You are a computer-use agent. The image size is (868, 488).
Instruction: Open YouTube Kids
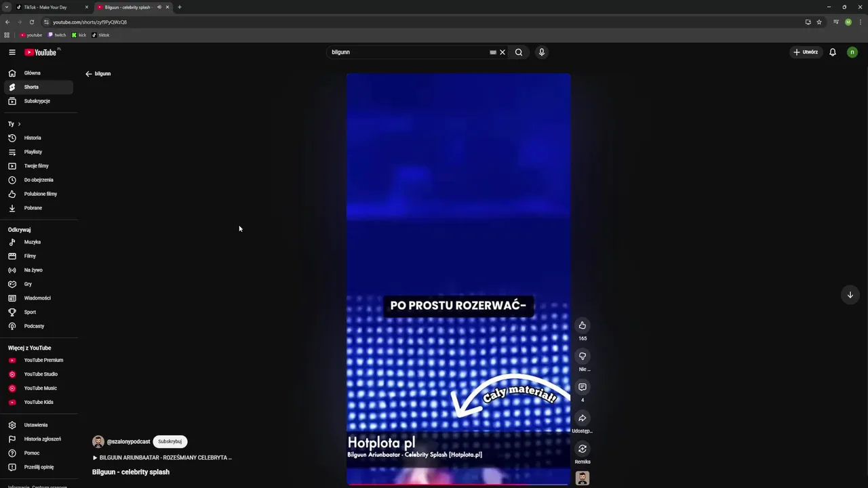tap(38, 402)
